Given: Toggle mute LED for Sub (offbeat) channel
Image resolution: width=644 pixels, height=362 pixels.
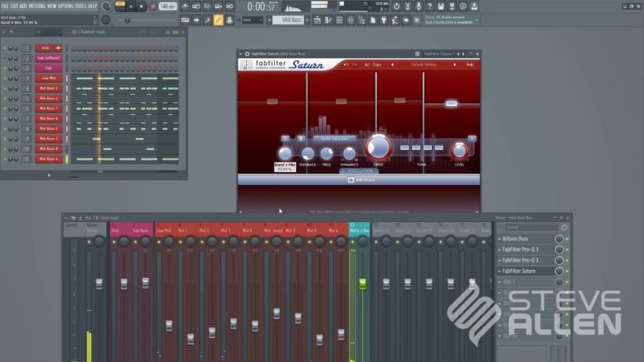Looking at the screenshot, I should [x=4, y=58].
